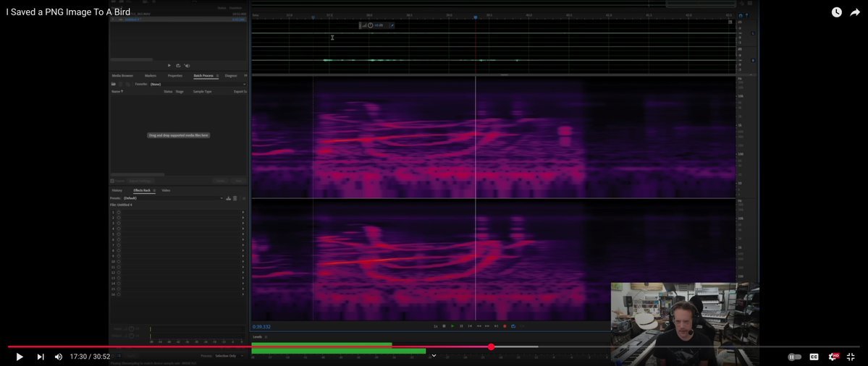Screen dimensions: 868x366
Task: Open the YouTube settings gear
Action: (x=833, y=357)
